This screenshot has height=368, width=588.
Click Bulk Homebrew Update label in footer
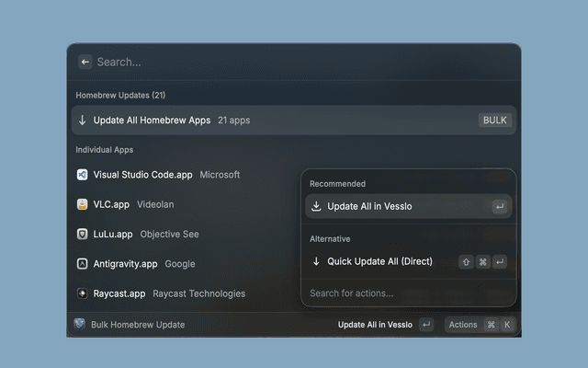pos(138,325)
